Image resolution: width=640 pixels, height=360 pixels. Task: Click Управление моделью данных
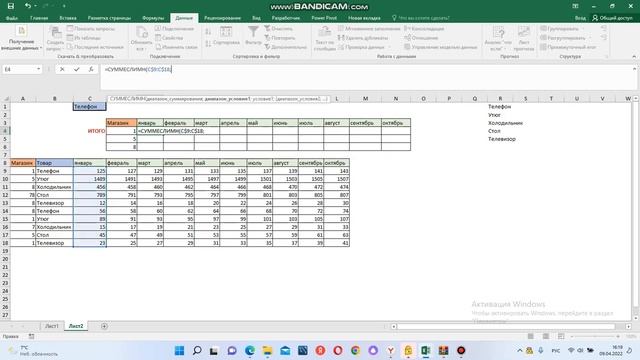coord(440,47)
